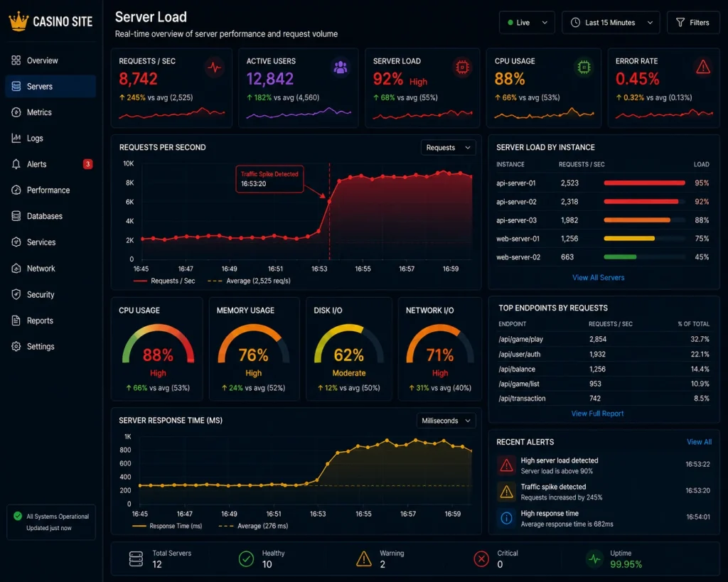Open the Filters button
This screenshot has height=582, width=728.
coord(693,23)
